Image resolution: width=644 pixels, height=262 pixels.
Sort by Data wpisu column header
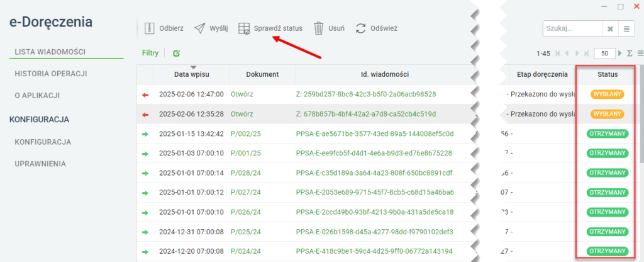(x=192, y=74)
